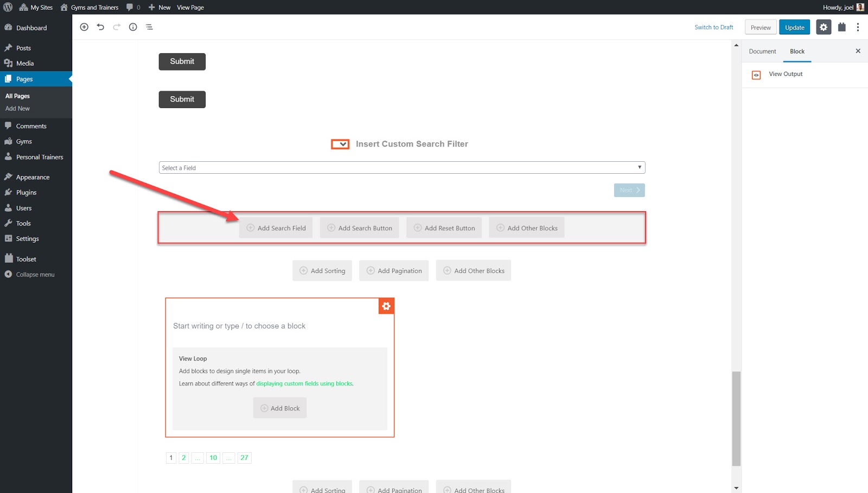Open the Select a Field dropdown
Image resolution: width=868 pixels, height=493 pixels.
coord(401,167)
